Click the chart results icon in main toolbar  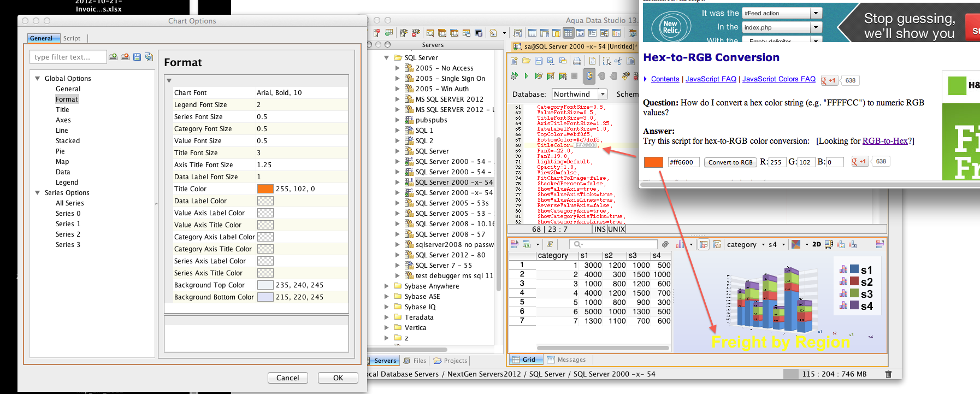click(617, 33)
